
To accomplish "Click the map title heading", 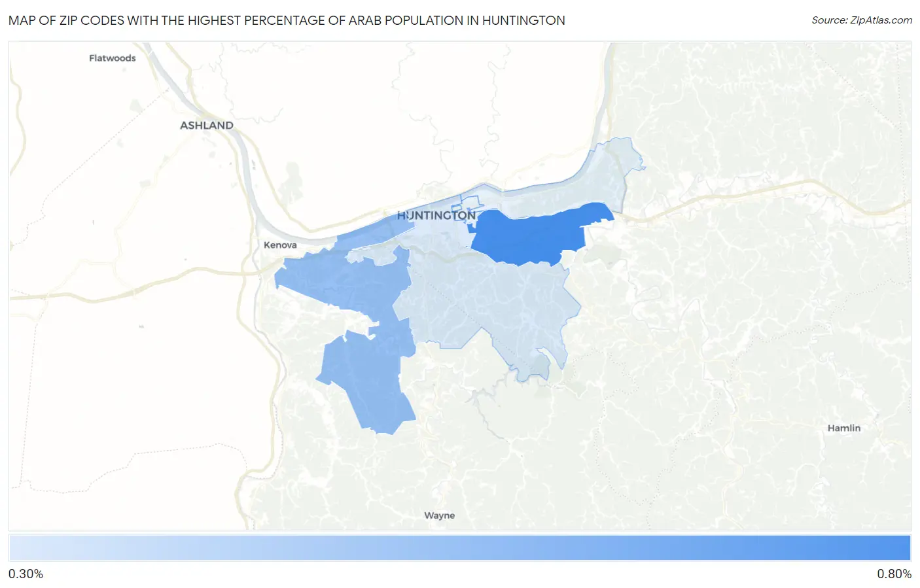I will click(287, 20).
